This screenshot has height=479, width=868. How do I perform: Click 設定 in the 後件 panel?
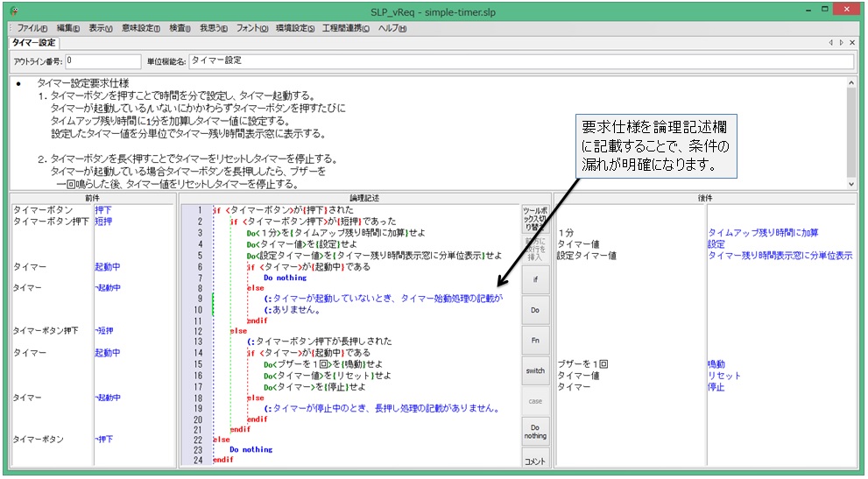[716, 244]
